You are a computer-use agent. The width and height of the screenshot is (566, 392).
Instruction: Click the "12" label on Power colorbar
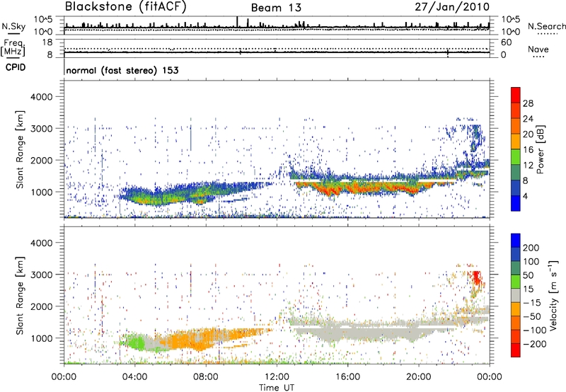528,166
